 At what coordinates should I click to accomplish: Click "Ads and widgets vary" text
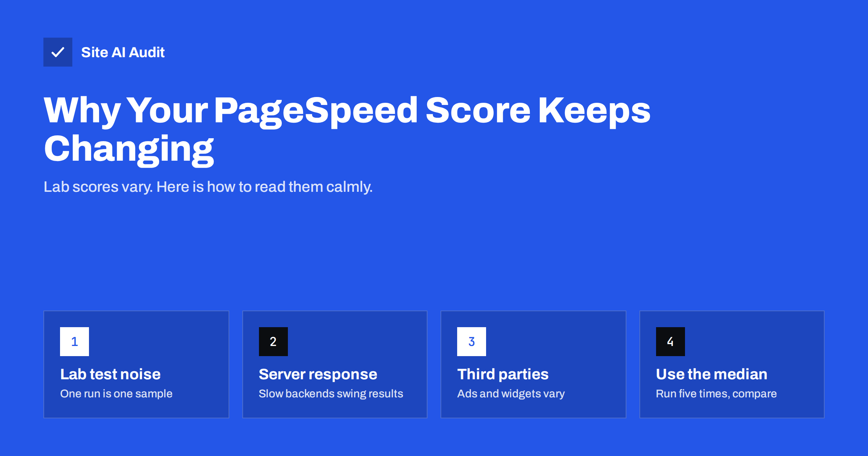coord(511,393)
